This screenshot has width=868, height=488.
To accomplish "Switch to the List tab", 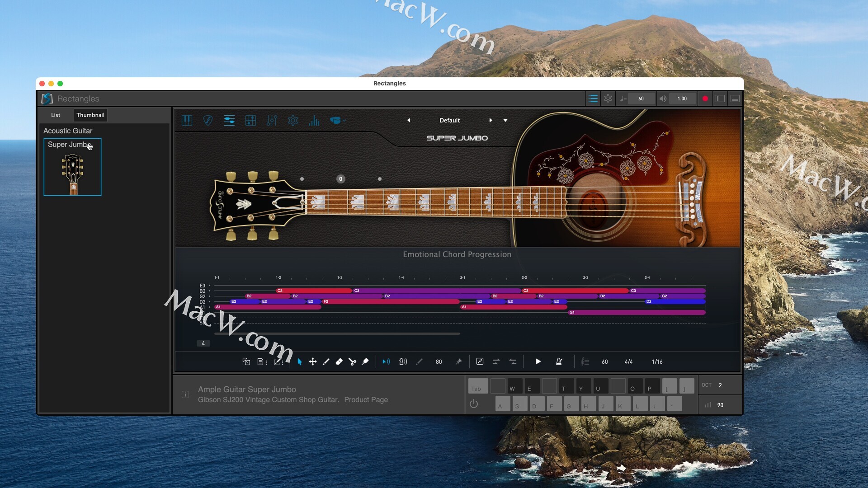I will [x=56, y=115].
